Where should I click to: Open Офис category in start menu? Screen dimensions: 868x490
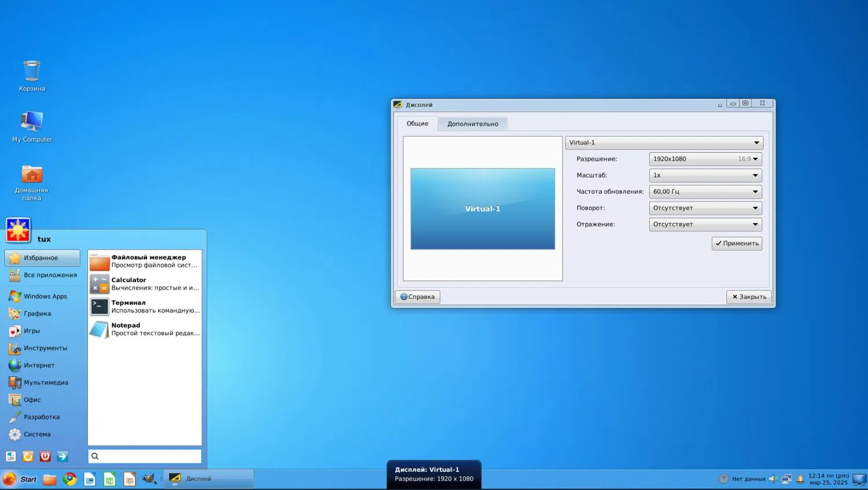tap(42, 400)
